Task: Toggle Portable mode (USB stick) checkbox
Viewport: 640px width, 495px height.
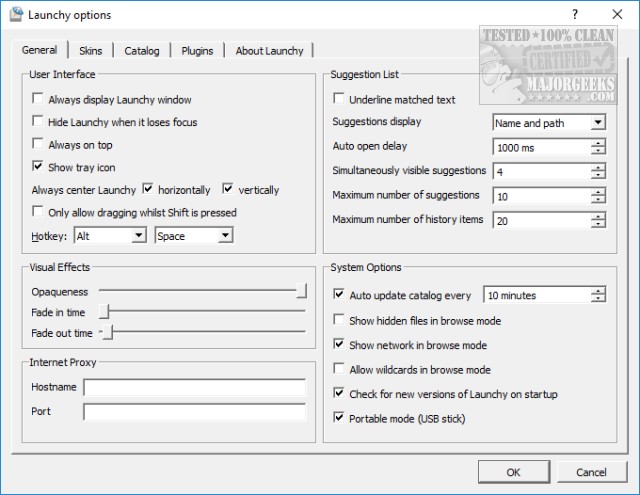Action: pyautogui.click(x=338, y=417)
